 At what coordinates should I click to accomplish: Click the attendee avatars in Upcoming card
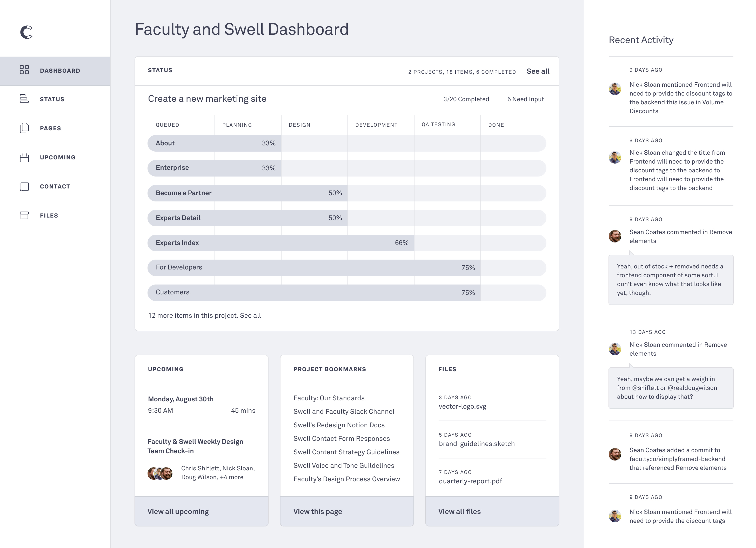(x=160, y=473)
